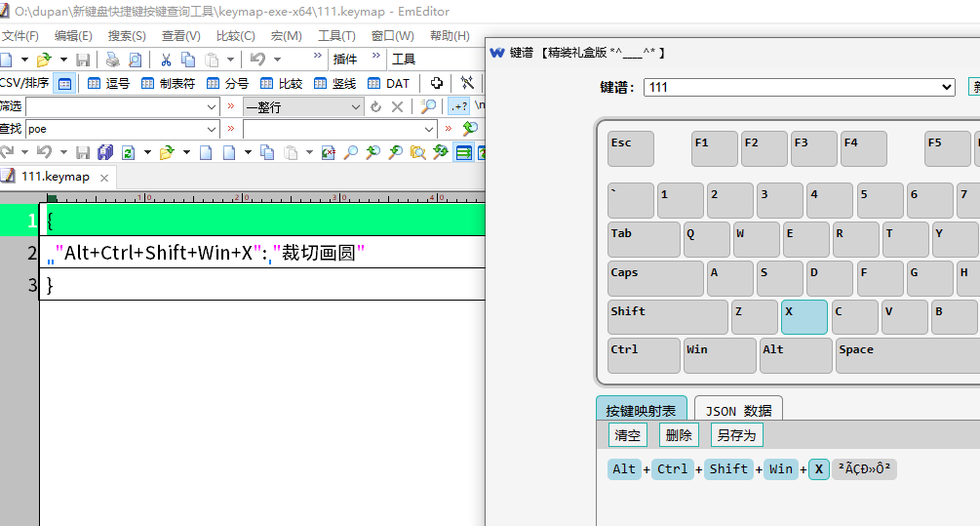
Task: Switch to the JSON 数据 tab
Action: point(738,411)
